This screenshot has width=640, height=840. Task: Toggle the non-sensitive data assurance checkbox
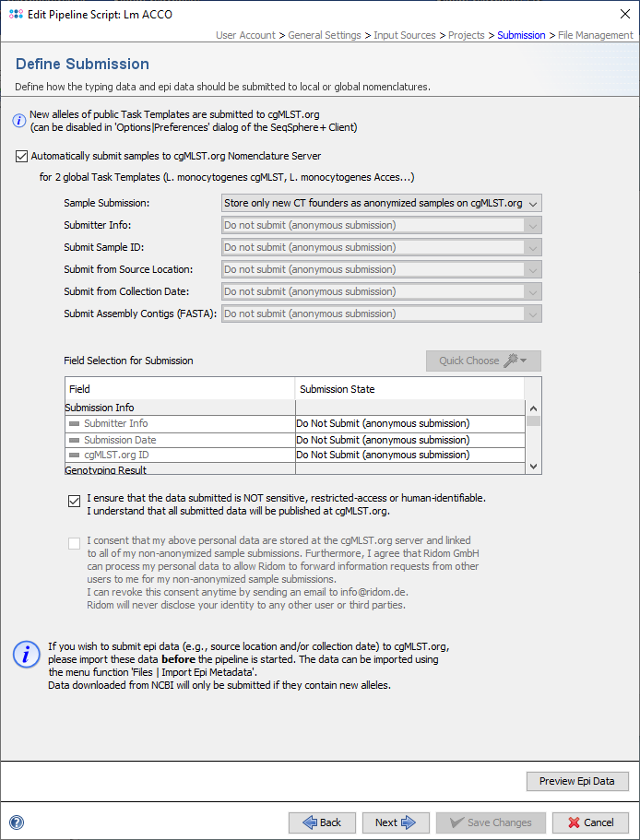[x=75, y=501]
